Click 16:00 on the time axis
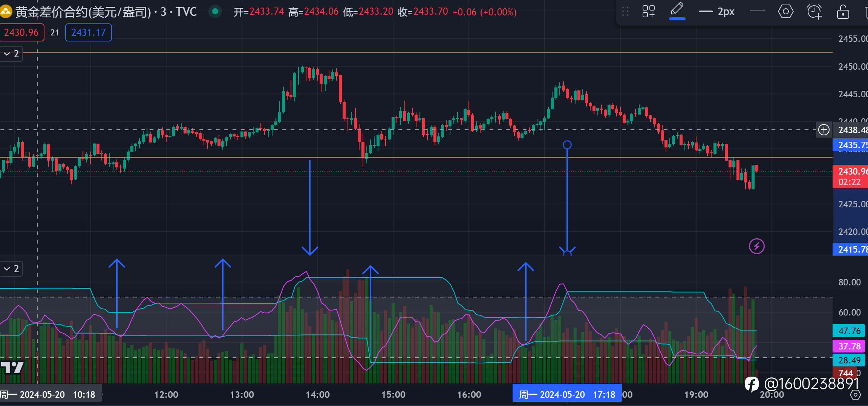The height and width of the screenshot is (406, 868). click(469, 395)
